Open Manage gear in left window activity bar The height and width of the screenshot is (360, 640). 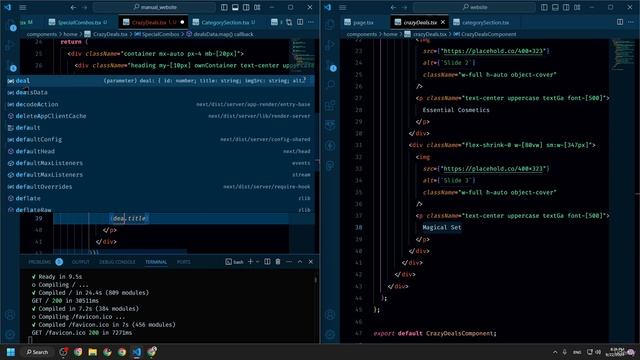click(x=10, y=334)
